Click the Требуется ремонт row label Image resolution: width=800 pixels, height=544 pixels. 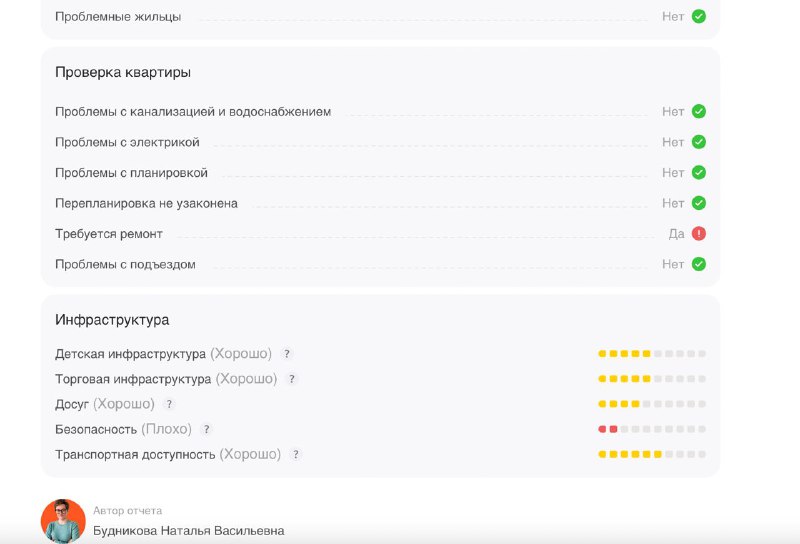point(109,234)
